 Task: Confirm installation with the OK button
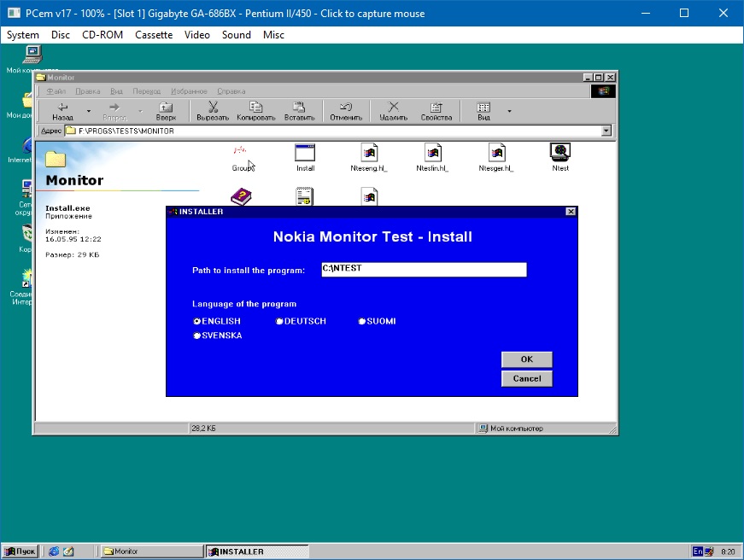(526, 359)
